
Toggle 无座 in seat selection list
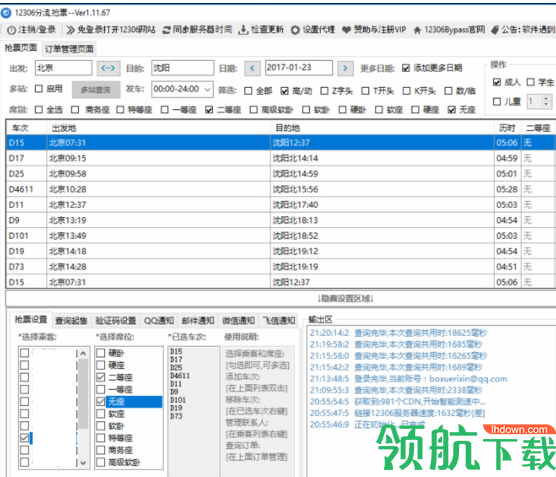(101, 401)
